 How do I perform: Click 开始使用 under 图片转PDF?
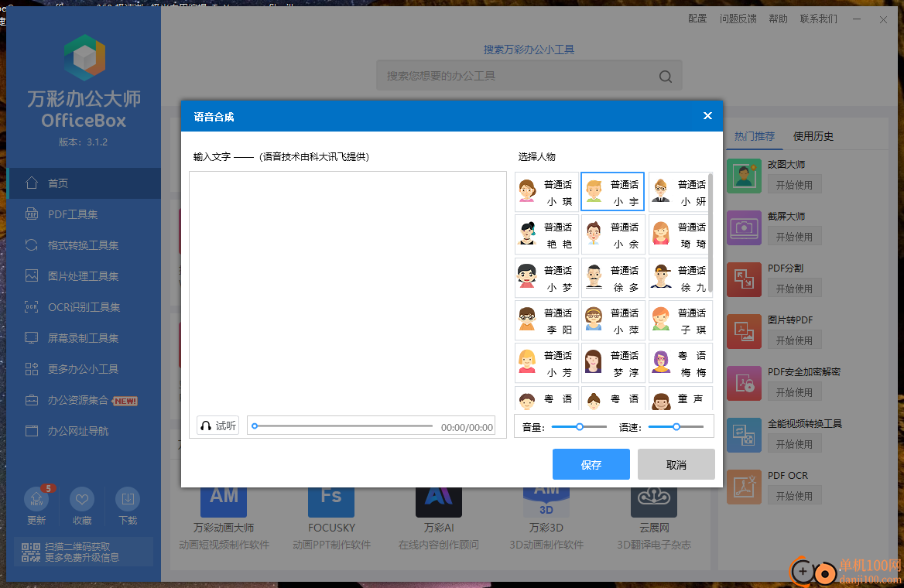pos(794,340)
